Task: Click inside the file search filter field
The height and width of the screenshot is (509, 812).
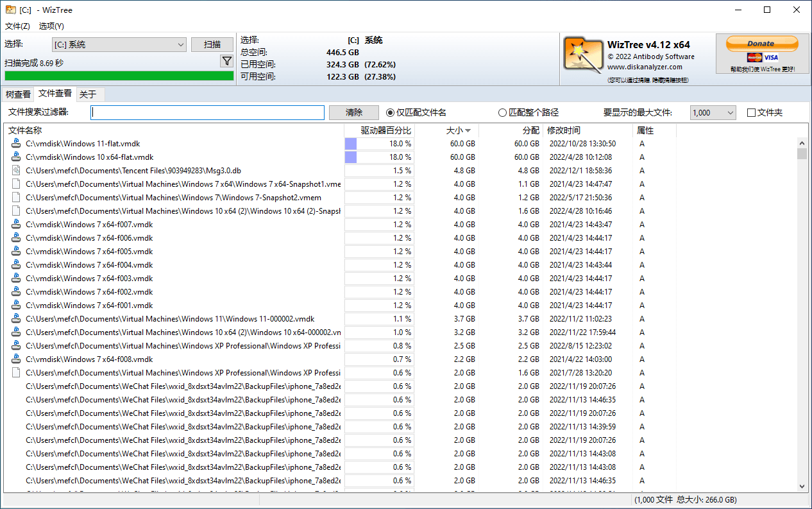Action: [207, 112]
